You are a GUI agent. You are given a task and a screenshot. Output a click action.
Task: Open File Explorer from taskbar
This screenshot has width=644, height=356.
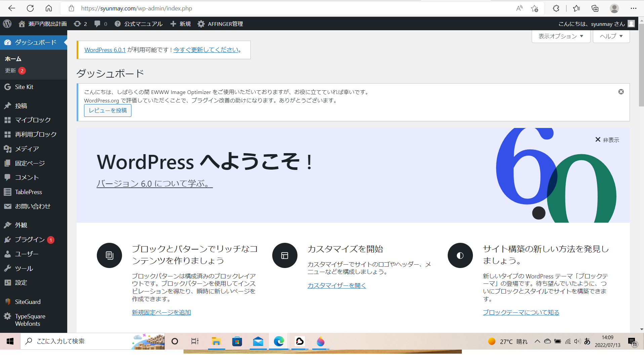pos(216,341)
